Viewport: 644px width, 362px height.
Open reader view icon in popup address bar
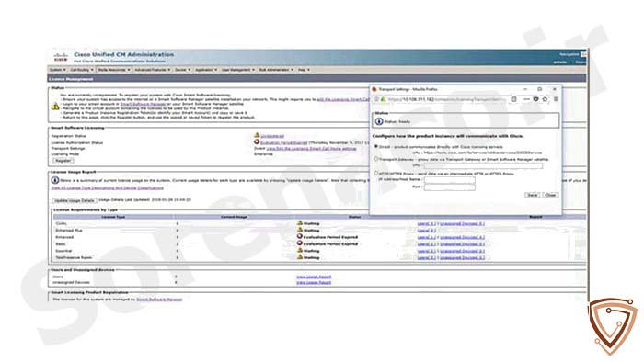(x=513, y=99)
